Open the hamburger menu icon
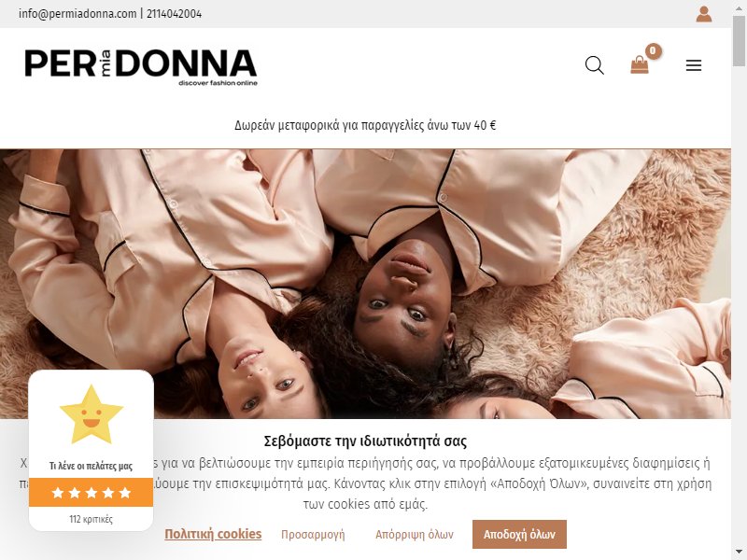Screen dimensions: 747x560 tap(694, 65)
